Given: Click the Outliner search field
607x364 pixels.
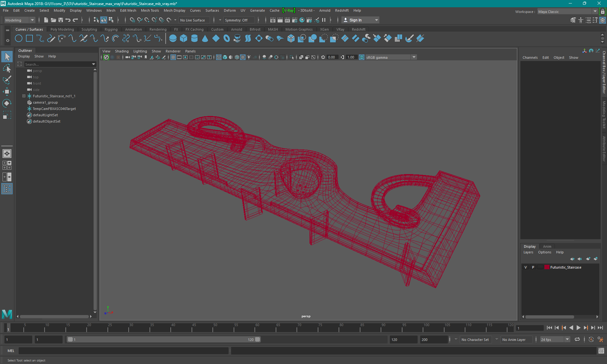Looking at the screenshot, I should click(57, 64).
